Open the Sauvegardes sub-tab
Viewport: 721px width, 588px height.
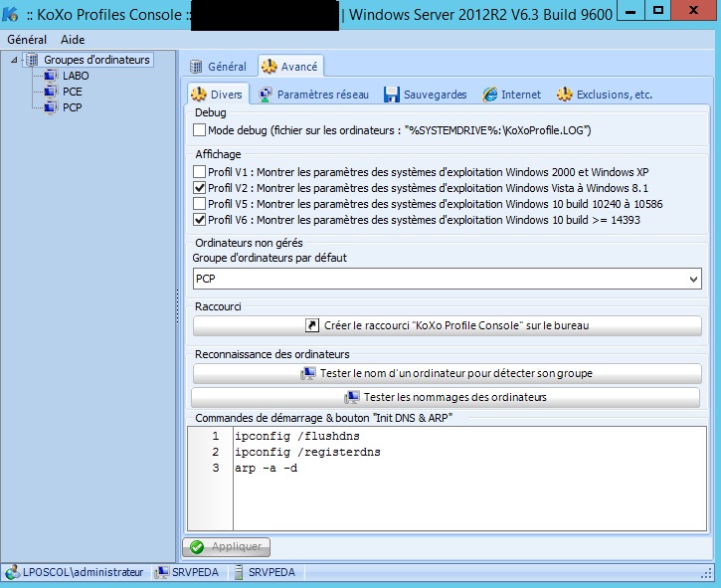click(426, 95)
